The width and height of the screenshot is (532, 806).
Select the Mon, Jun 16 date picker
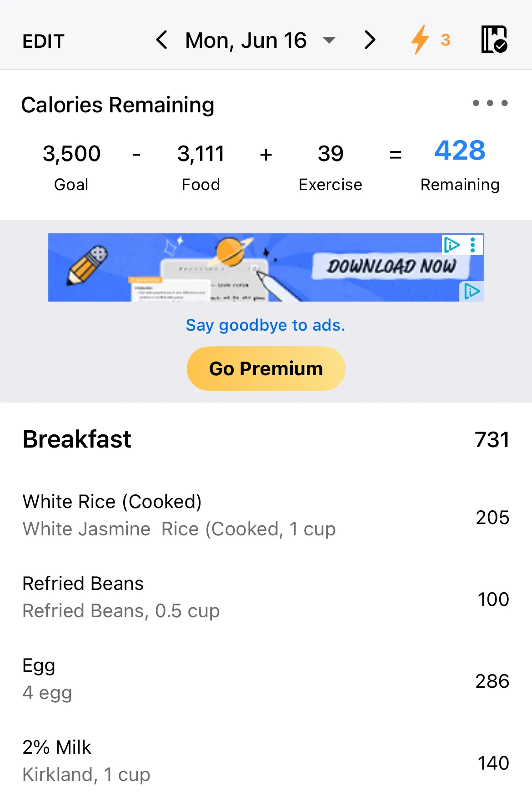click(246, 40)
